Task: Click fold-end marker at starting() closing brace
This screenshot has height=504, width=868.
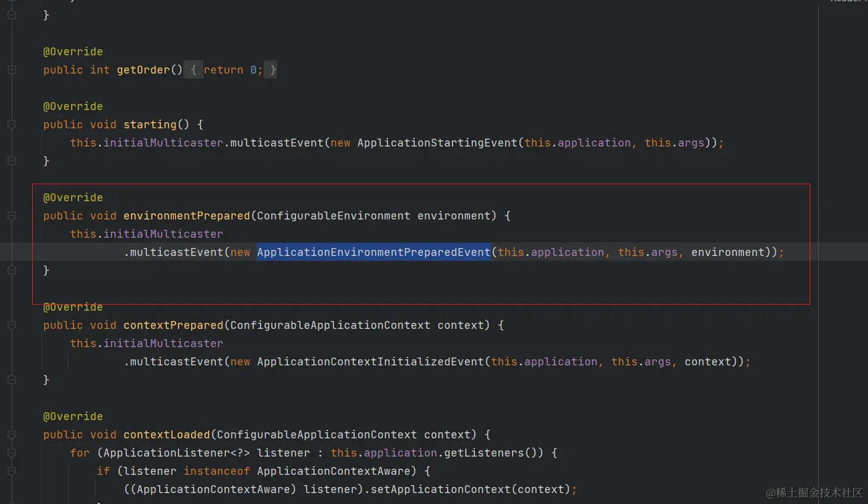Action: (x=12, y=161)
